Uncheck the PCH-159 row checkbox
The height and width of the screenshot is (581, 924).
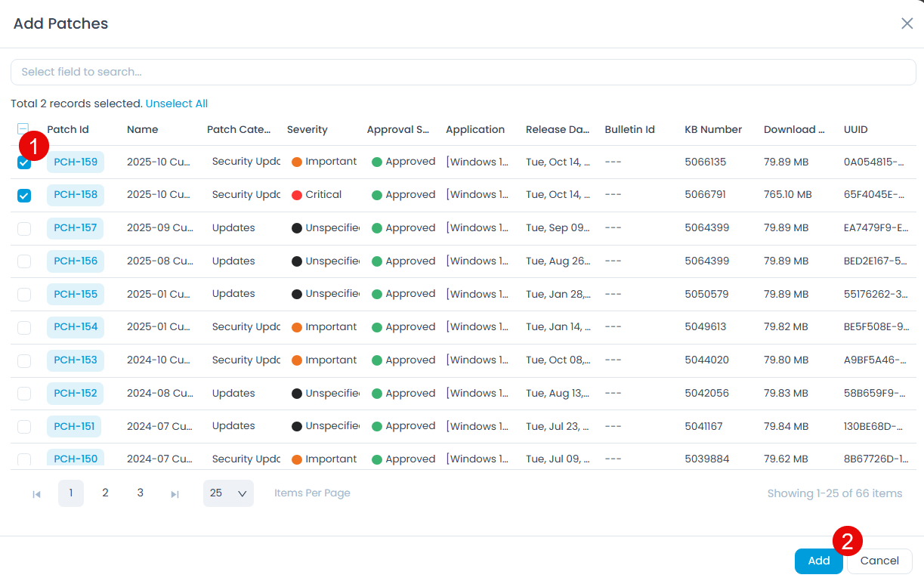(24, 163)
